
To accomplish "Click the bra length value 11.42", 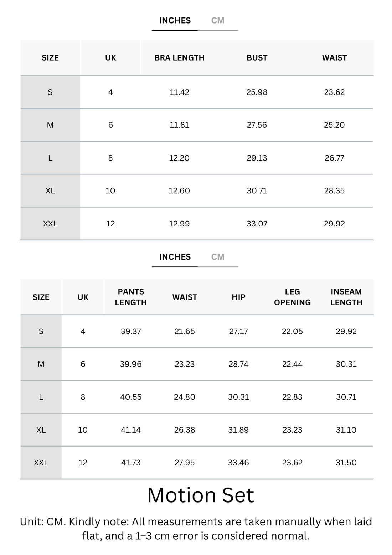I will [x=179, y=92].
